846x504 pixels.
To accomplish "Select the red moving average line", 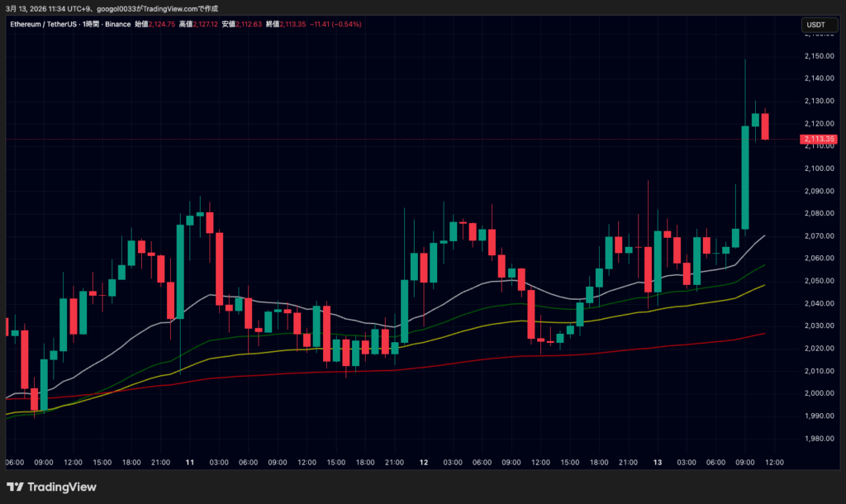I will point(496,358).
